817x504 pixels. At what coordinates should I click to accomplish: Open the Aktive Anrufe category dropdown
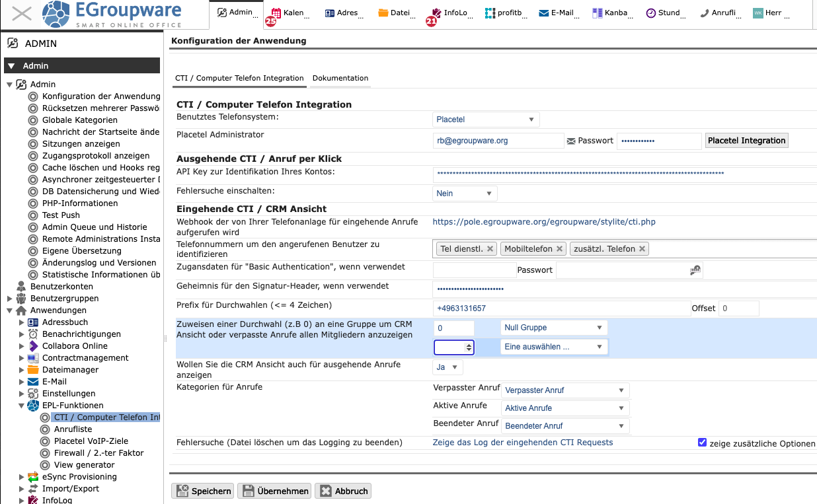[x=566, y=408]
